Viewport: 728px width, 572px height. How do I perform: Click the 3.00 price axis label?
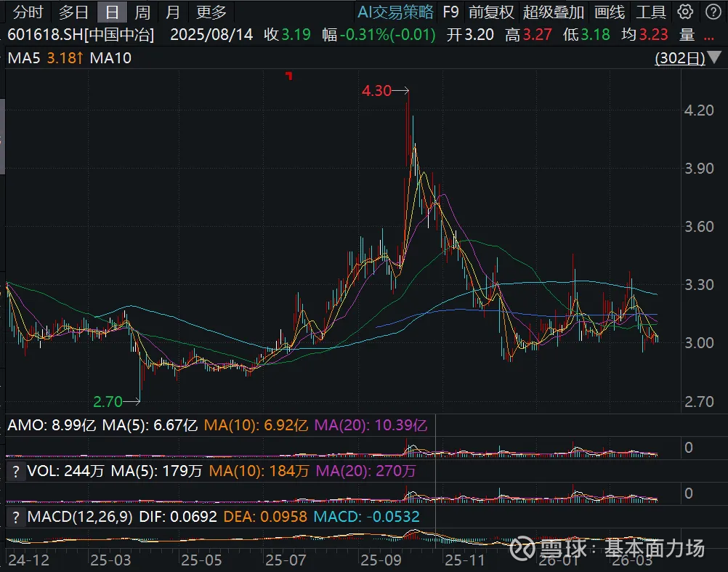pyautogui.click(x=699, y=343)
